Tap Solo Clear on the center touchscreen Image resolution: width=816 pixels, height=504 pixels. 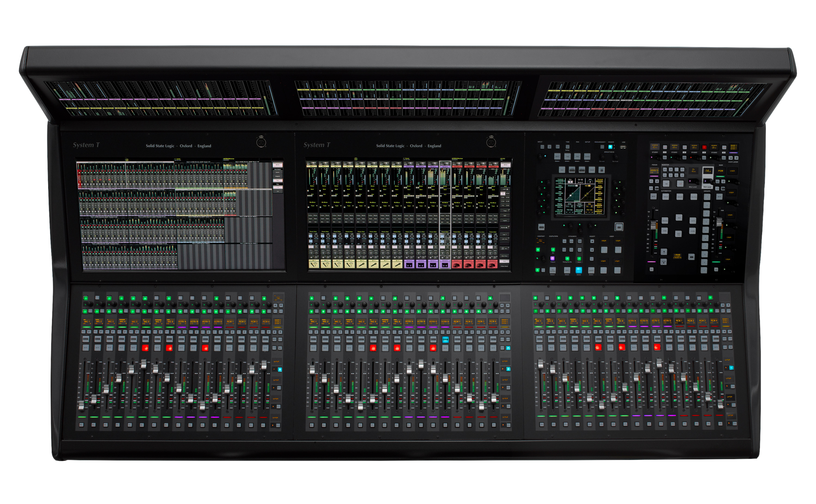pyautogui.click(x=505, y=256)
